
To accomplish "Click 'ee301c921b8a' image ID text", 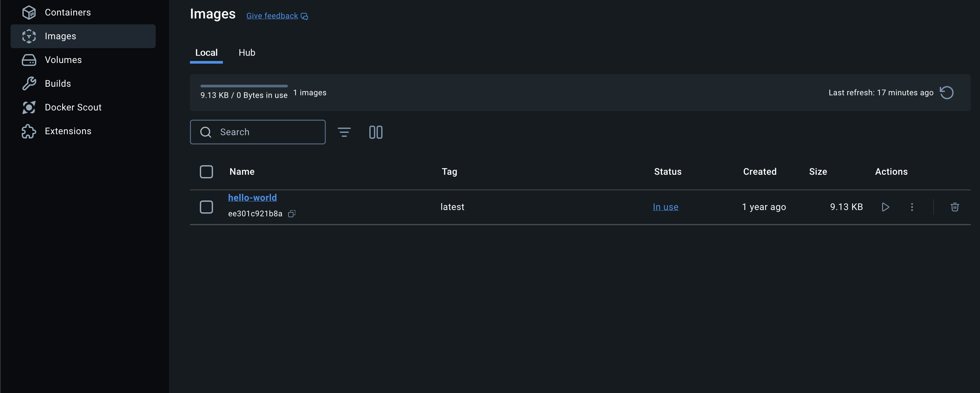I will pos(255,213).
